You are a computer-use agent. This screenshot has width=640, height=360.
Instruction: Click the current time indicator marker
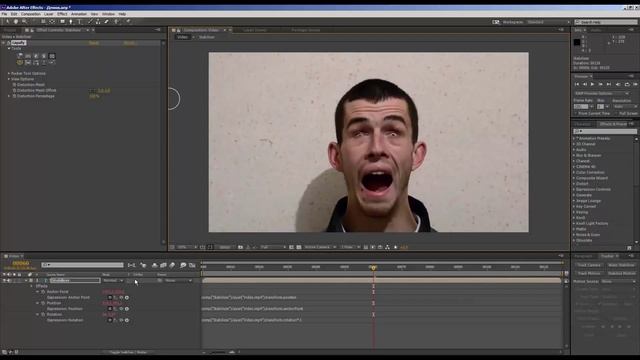pos(373,268)
